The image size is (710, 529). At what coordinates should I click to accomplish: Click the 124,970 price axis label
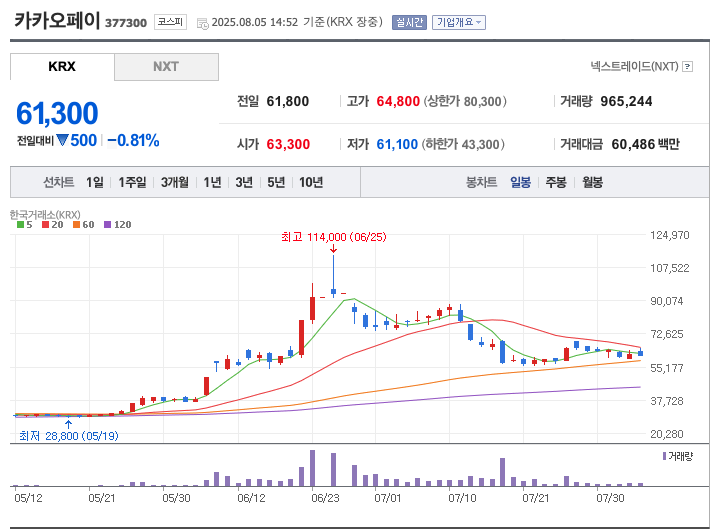point(670,235)
